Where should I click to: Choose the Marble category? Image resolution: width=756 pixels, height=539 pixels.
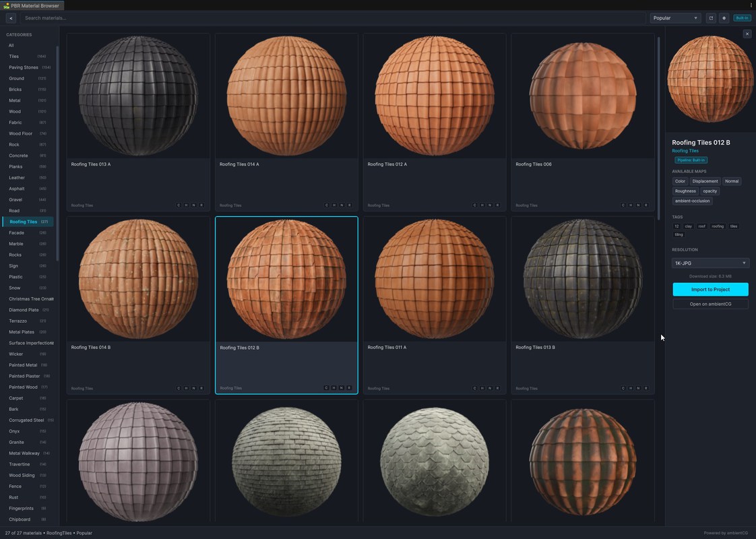point(28,244)
